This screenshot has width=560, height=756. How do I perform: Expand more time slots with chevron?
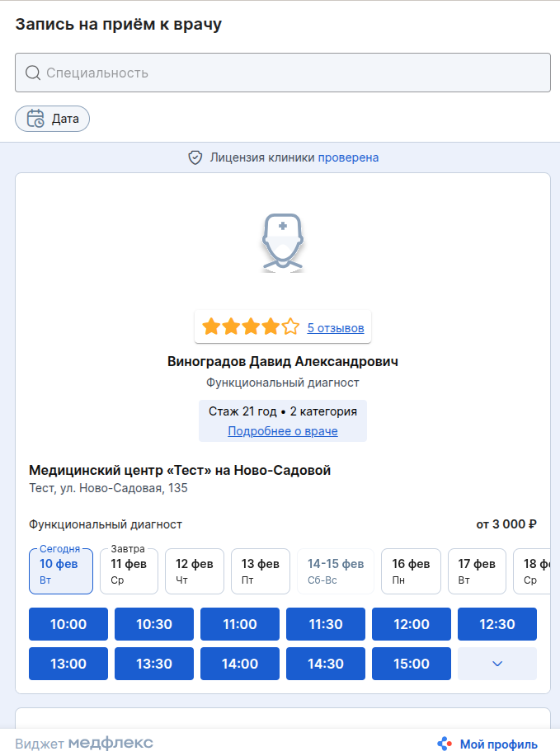[496, 664]
